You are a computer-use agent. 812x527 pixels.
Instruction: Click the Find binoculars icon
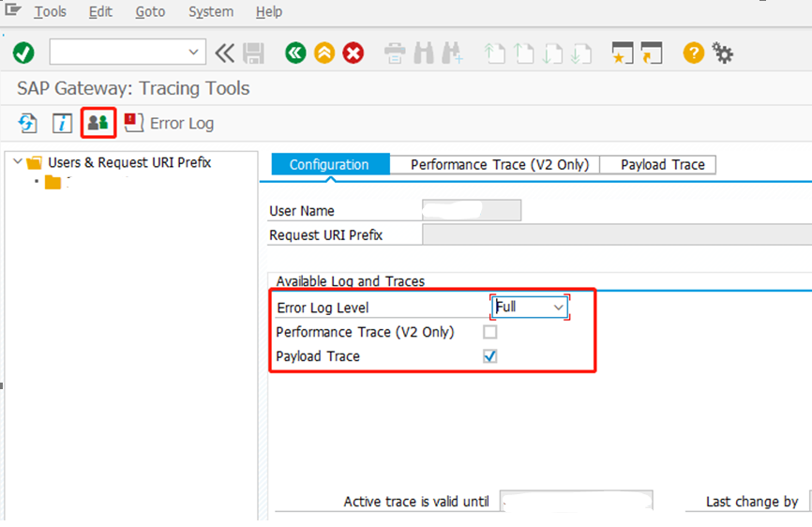click(424, 53)
